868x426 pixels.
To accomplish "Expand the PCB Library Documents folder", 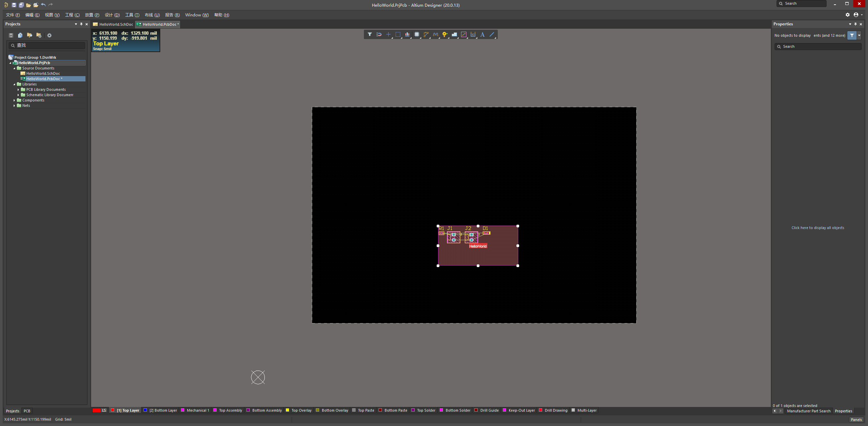I will click(x=19, y=90).
